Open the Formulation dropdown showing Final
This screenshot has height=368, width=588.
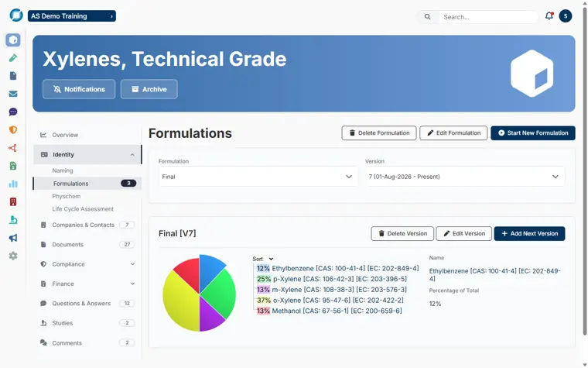[x=258, y=177]
